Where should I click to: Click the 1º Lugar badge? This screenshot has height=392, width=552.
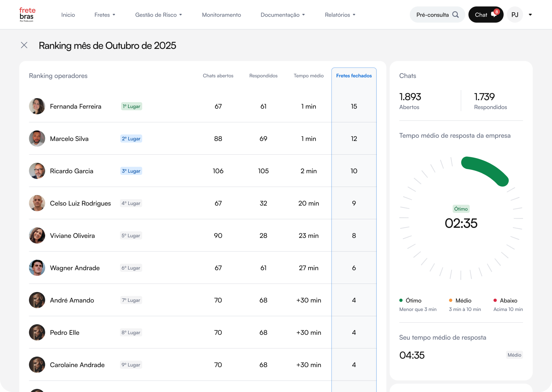click(131, 106)
